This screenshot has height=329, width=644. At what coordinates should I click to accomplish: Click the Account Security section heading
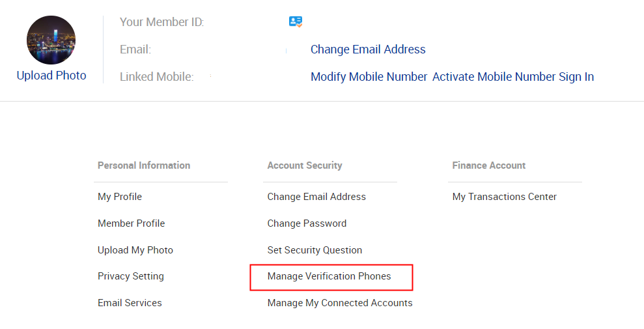click(304, 165)
